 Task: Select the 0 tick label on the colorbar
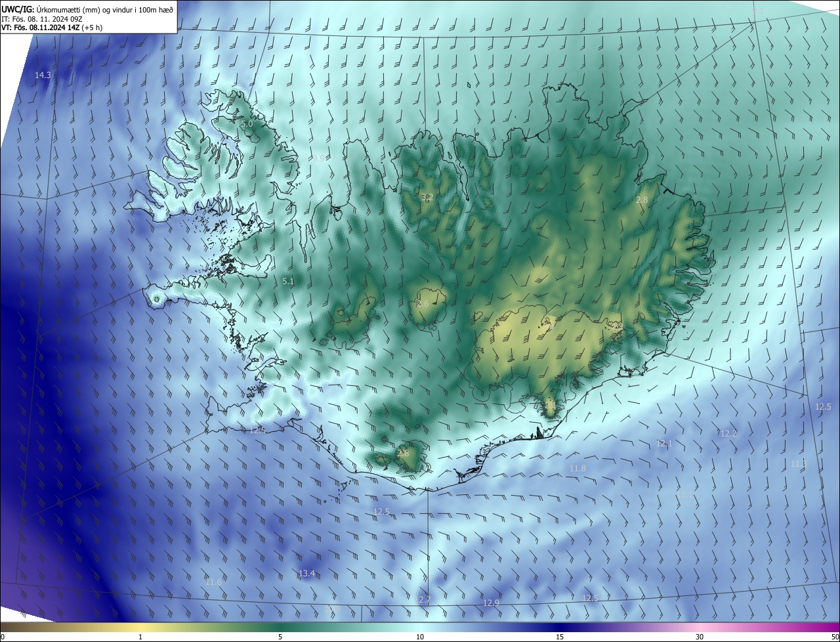click(x=3, y=637)
